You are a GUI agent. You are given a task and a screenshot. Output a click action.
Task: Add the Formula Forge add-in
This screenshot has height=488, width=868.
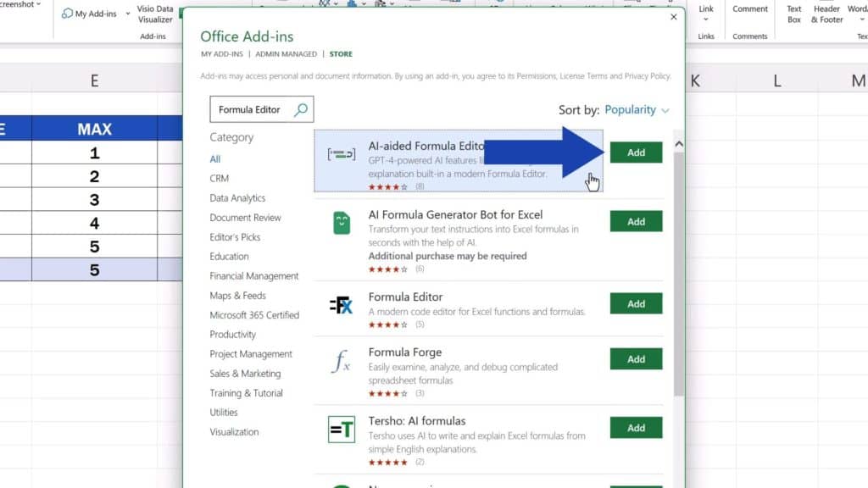pos(636,359)
